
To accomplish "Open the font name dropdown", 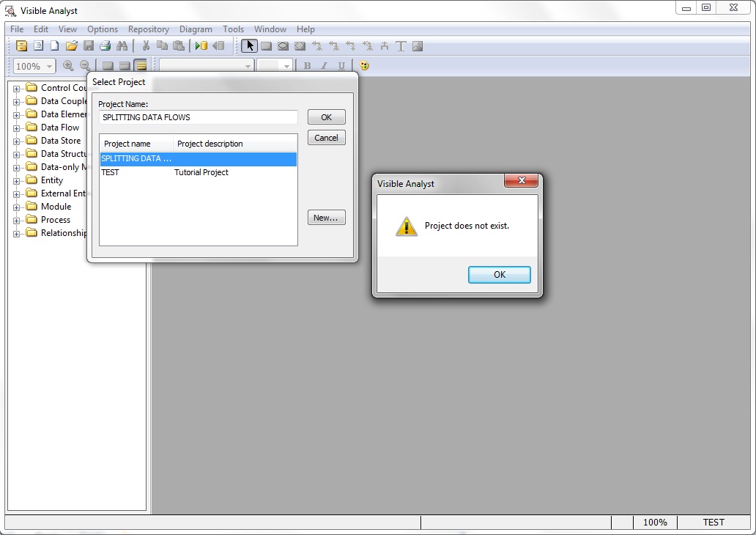I will coord(248,66).
